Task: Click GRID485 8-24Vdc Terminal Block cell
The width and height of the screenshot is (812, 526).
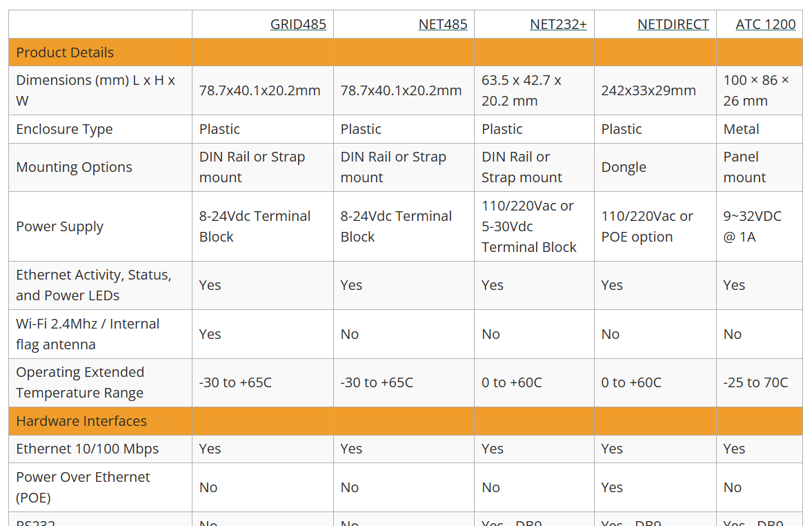Action: tap(263, 226)
